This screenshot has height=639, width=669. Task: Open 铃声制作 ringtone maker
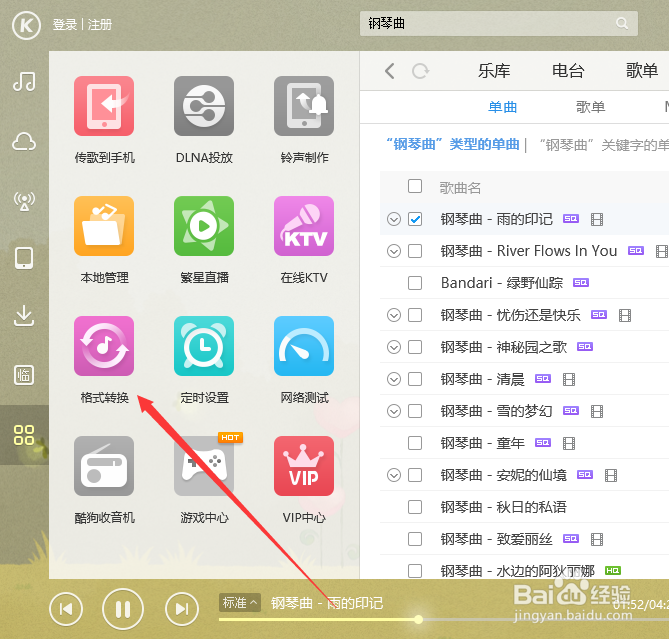coord(304,106)
